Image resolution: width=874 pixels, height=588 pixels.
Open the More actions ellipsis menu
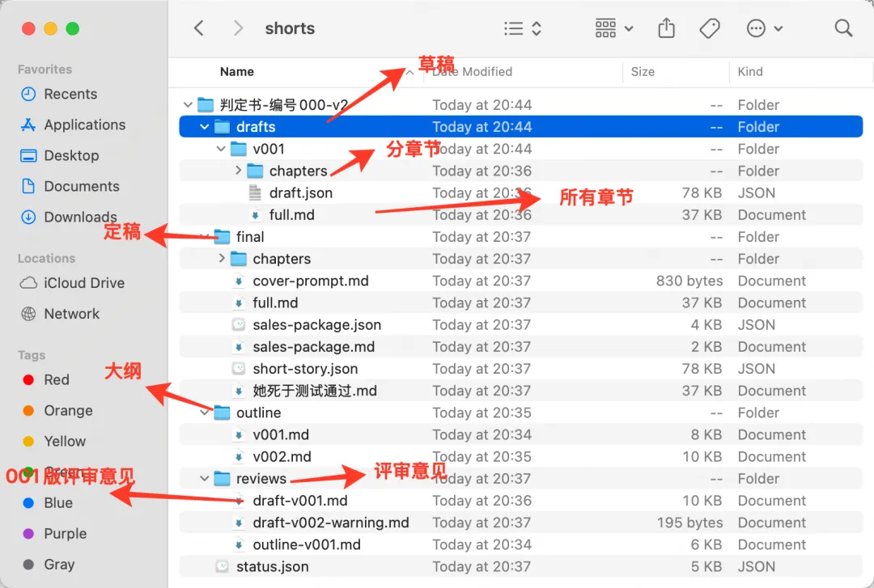tap(765, 28)
